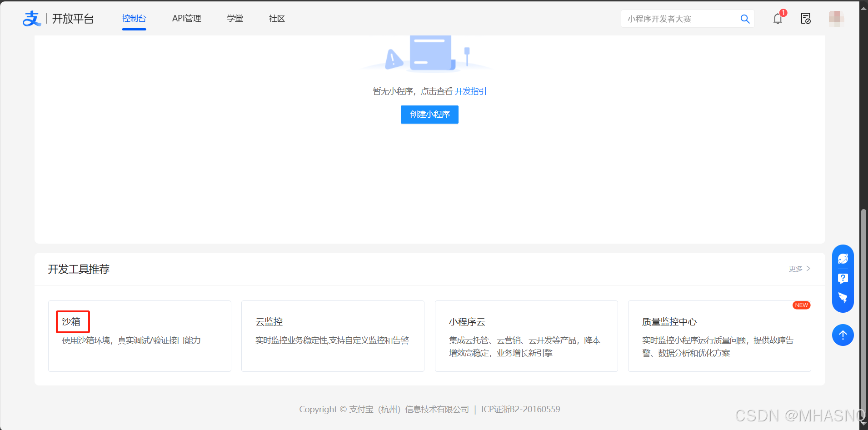Viewport: 868px width, 430px height.
Task: Click the ICP证浙B2-20160559 footer text
Action: pyautogui.click(x=521, y=410)
